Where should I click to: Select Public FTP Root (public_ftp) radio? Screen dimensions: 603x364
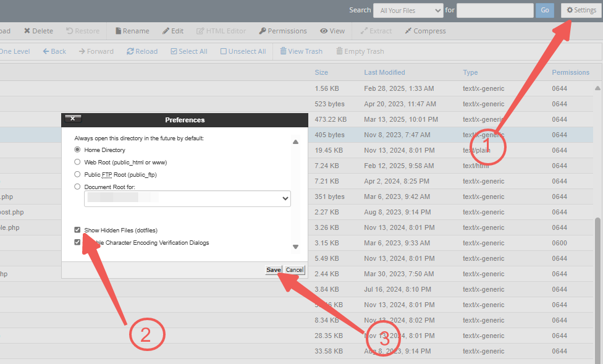pos(77,174)
